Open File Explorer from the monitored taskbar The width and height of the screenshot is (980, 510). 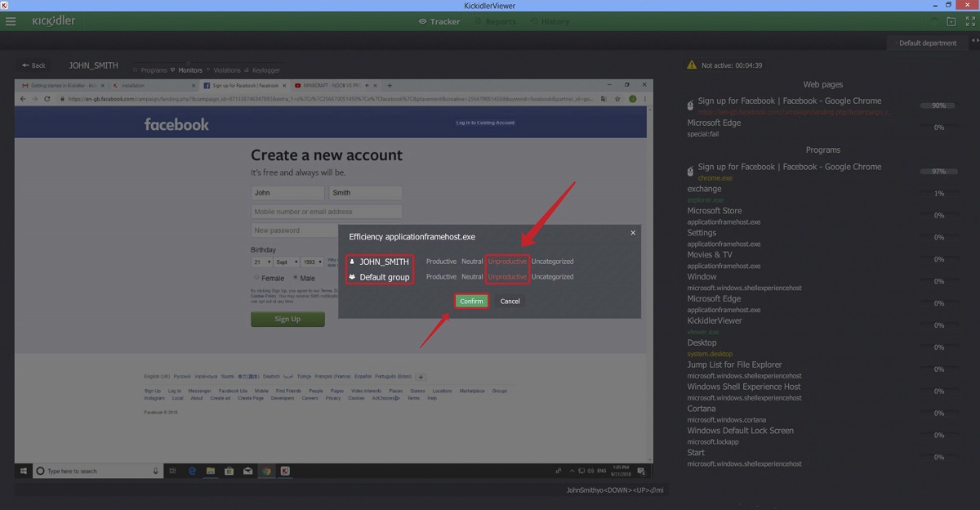point(211,471)
